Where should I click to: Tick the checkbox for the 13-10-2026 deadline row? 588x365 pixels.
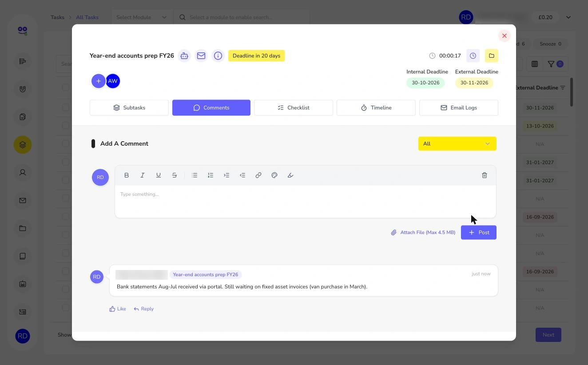66,126
